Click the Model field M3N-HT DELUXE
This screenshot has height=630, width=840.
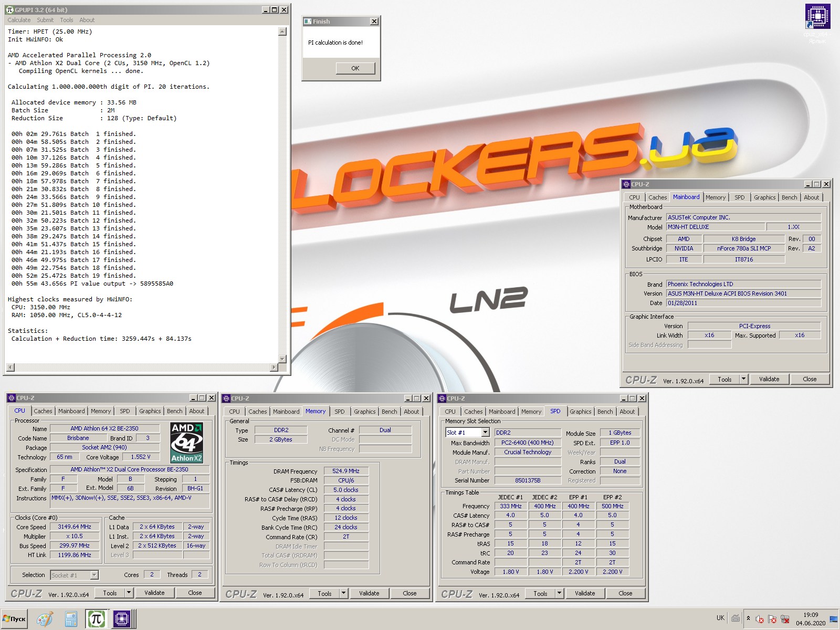[715, 227]
